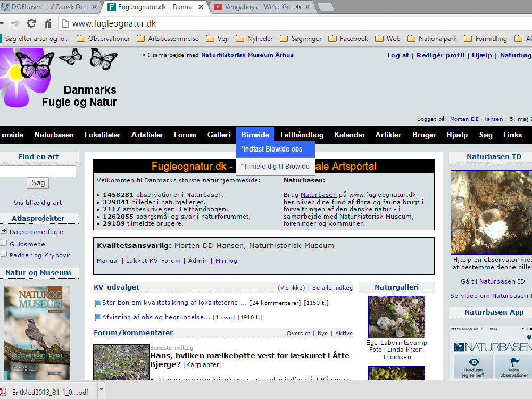This screenshot has width=532, height=399.
Task: Click the arrow icon beside Guldsmede
Action: coord(4,243)
